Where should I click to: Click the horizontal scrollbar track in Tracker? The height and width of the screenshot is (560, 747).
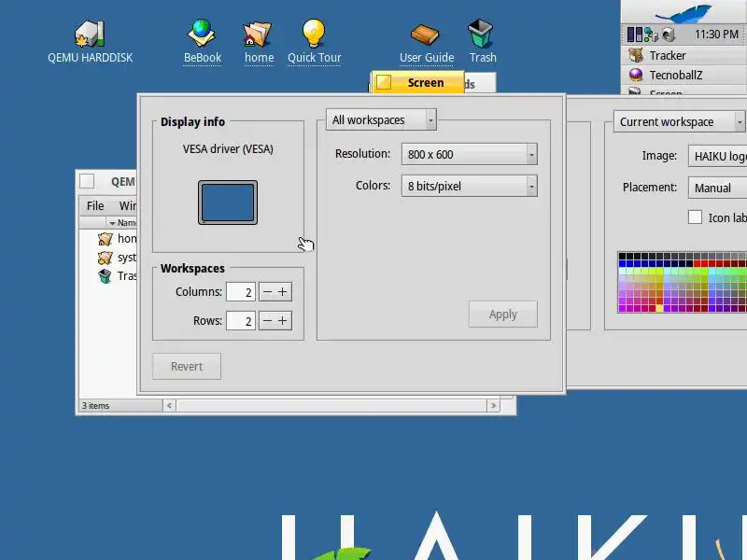pos(331,406)
